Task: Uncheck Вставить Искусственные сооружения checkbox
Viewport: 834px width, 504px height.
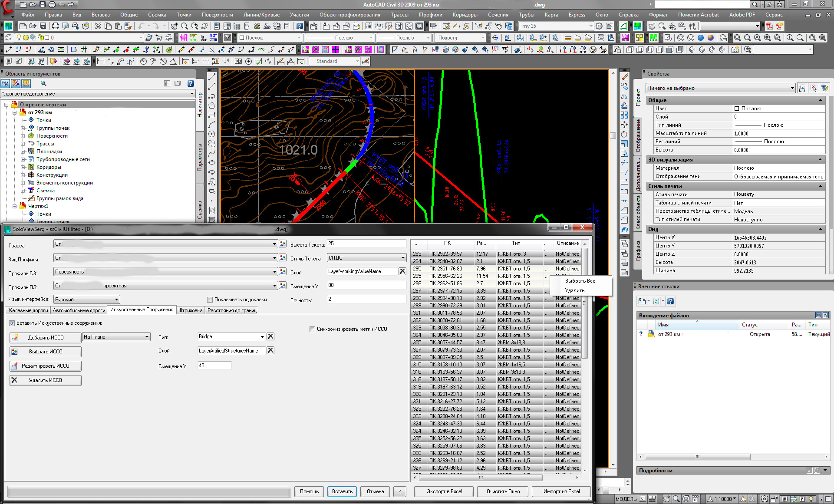Action: tap(12, 323)
